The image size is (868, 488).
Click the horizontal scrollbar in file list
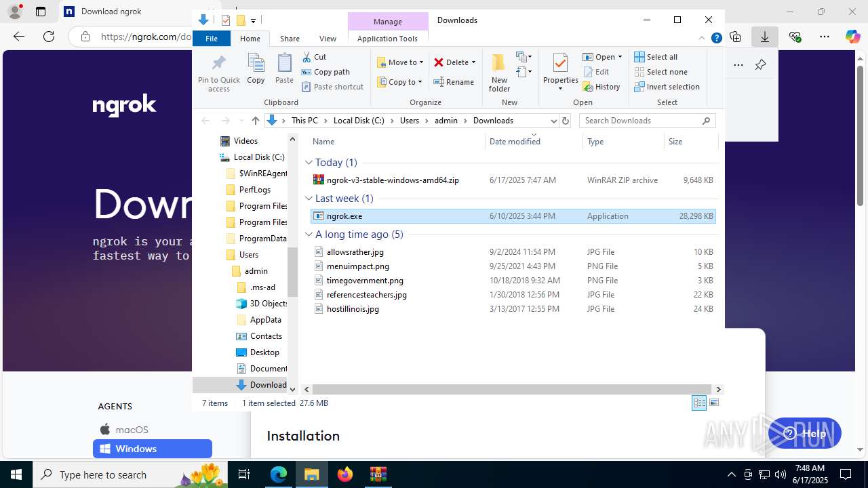point(512,390)
